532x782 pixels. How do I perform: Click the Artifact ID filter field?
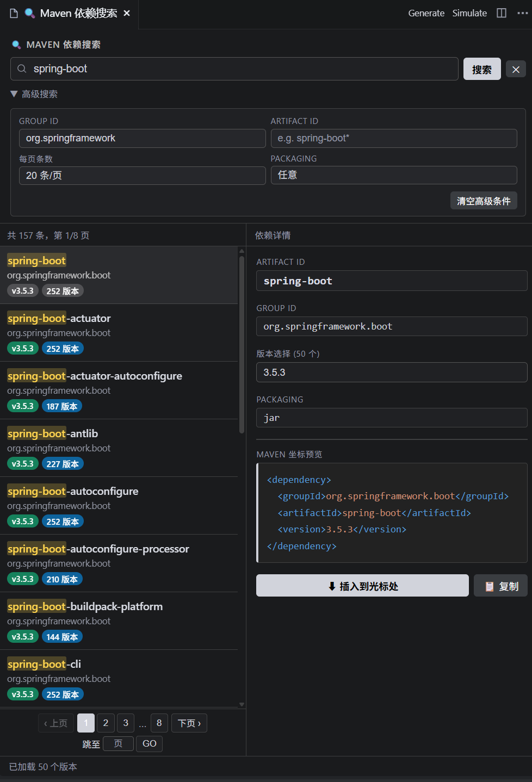(x=394, y=138)
